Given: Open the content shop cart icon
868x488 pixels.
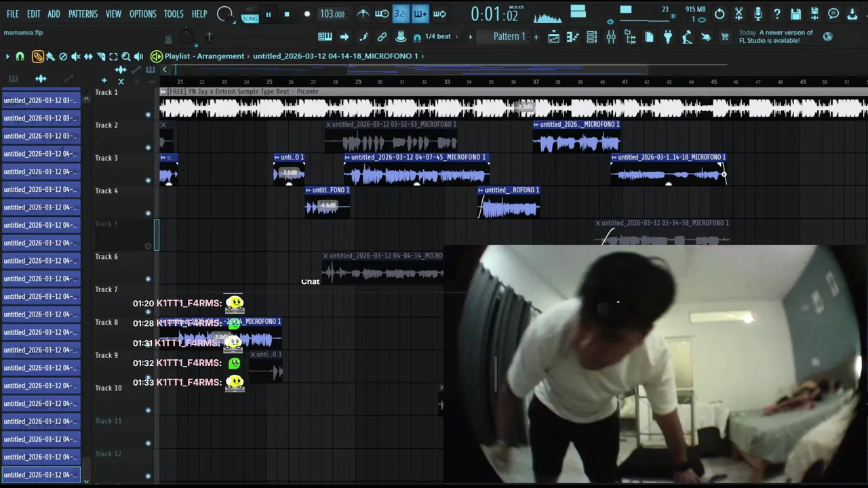Looking at the screenshot, I should pos(724,37).
